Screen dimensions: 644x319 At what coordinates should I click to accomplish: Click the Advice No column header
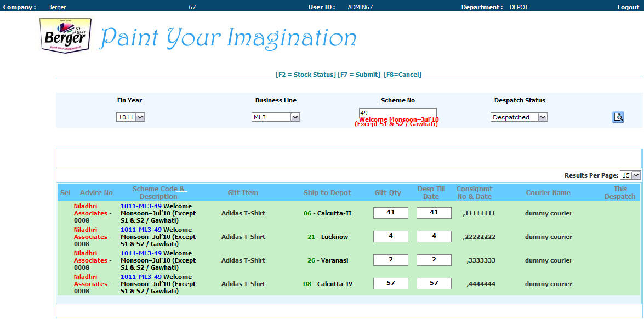[x=96, y=192]
